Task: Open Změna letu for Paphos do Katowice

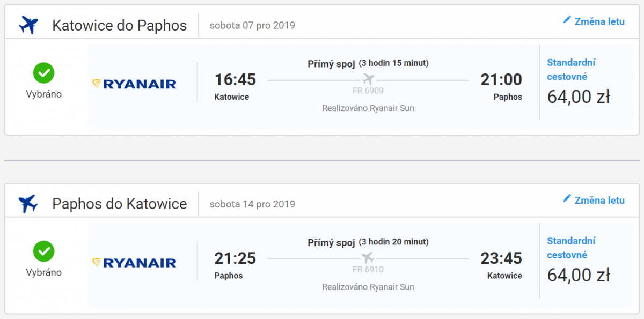Action: coord(599,200)
